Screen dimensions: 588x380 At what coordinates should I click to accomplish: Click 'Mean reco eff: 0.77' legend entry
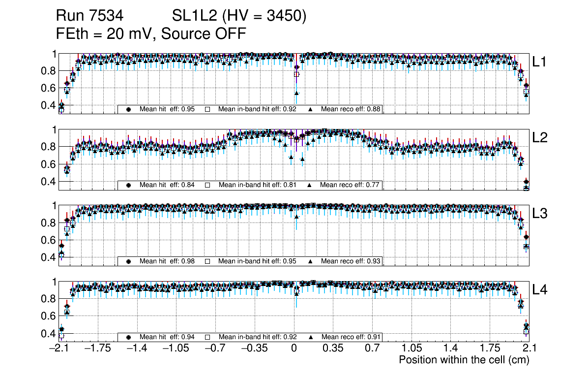pos(351,185)
